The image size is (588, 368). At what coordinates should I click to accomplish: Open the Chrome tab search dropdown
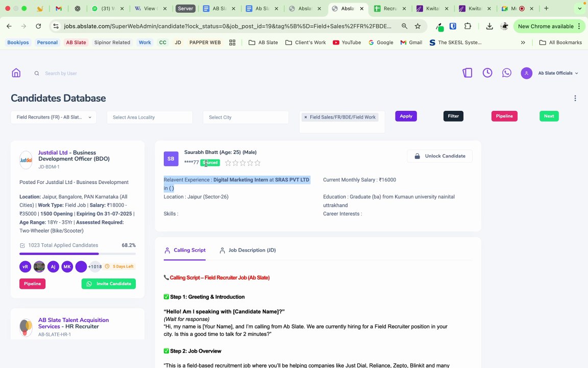coord(580,8)
